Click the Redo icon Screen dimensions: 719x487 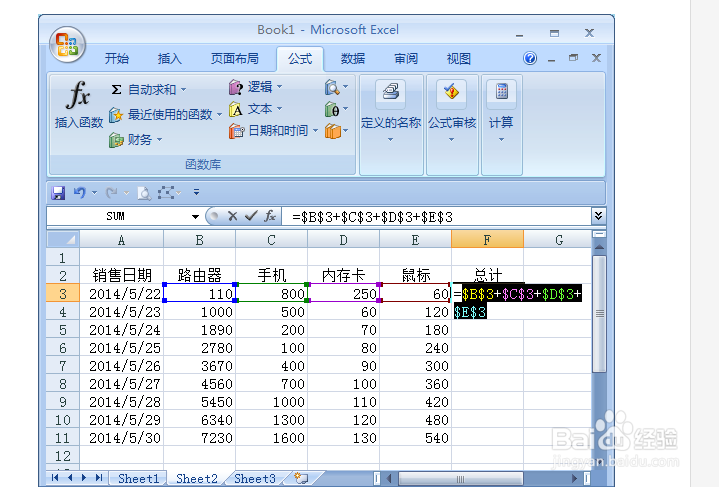click(x=111, y=193)
